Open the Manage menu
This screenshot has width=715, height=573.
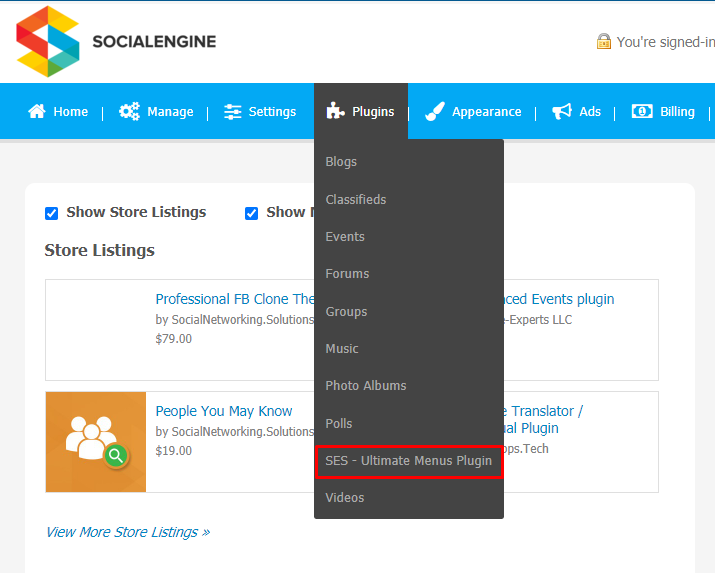point(156,111)
